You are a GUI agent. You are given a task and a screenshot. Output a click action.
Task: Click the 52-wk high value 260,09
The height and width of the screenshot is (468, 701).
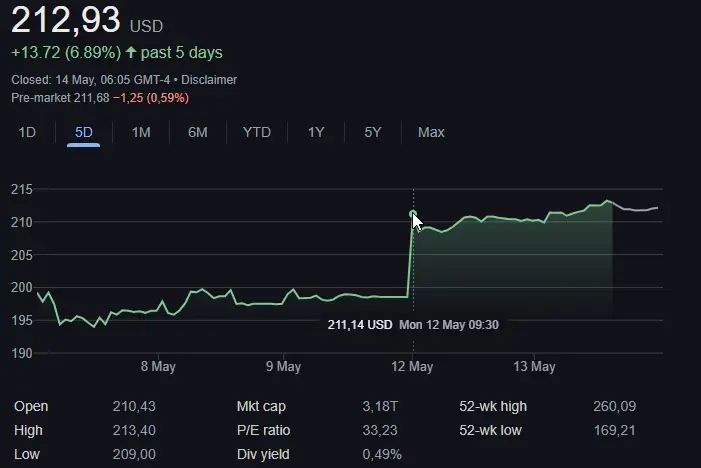coord(614,406)
